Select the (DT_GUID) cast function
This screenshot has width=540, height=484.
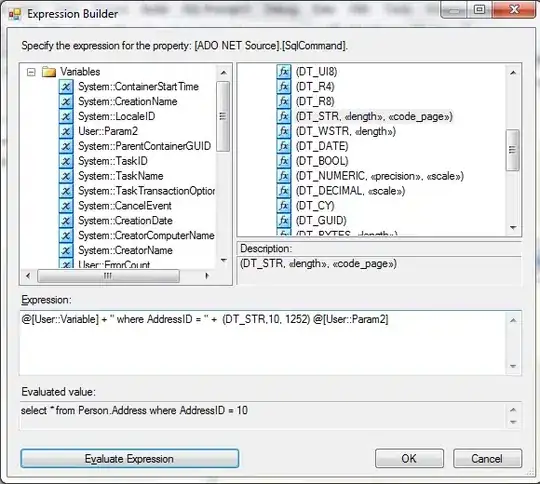click(321, 220)
